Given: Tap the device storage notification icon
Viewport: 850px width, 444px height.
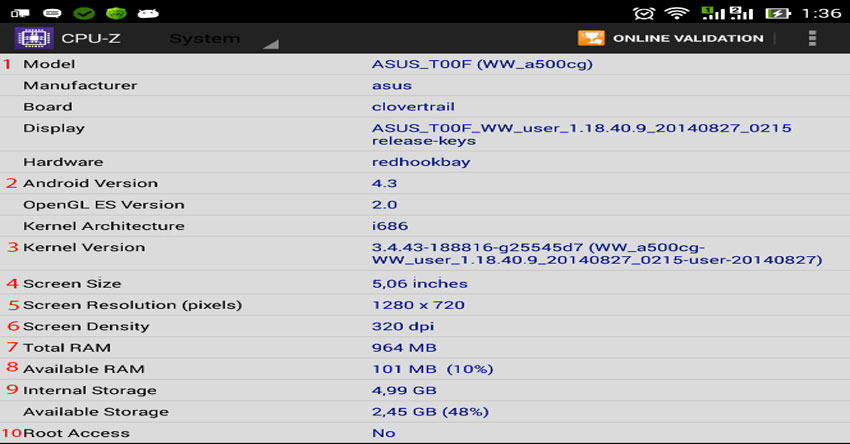Looking at the screenshot, I should (x=20, y=13).
